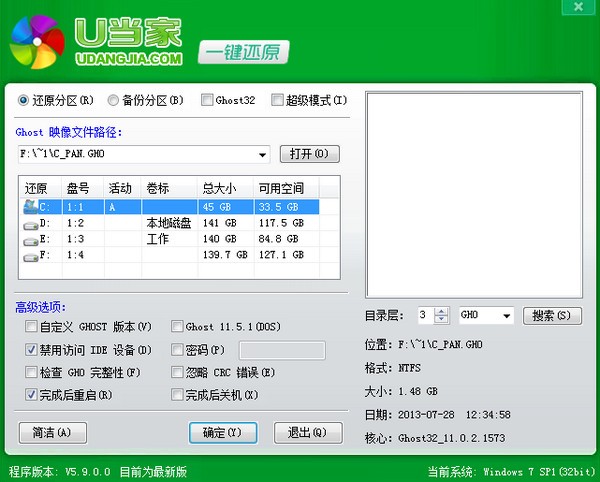The height and width of the screenshot is (482, 600).
Task: Click the D: drive disk icon
Action: tap(31, 225)
